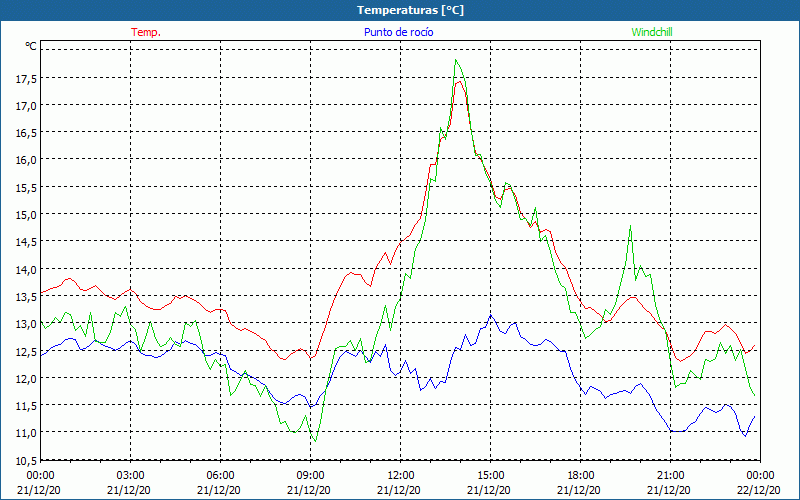Click the 16,5 y-axis value
This screenshot has height=500, width=800.
click(27, 133)
